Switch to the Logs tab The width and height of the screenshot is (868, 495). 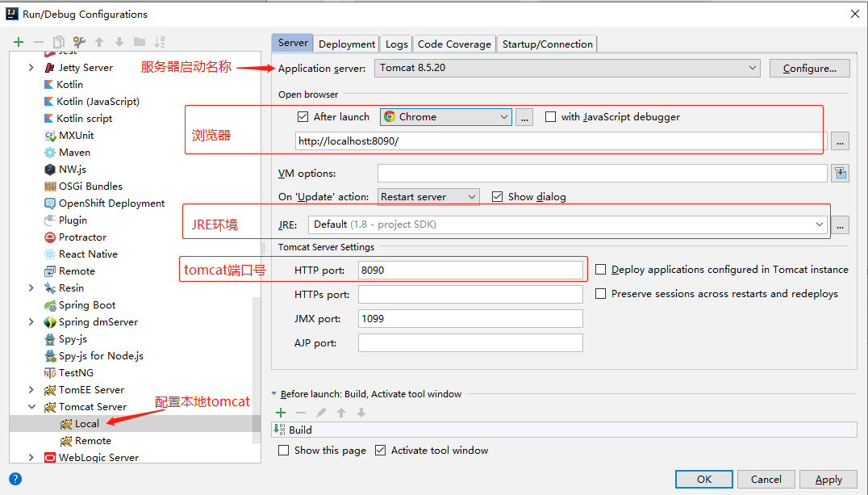tap(396, 44)
